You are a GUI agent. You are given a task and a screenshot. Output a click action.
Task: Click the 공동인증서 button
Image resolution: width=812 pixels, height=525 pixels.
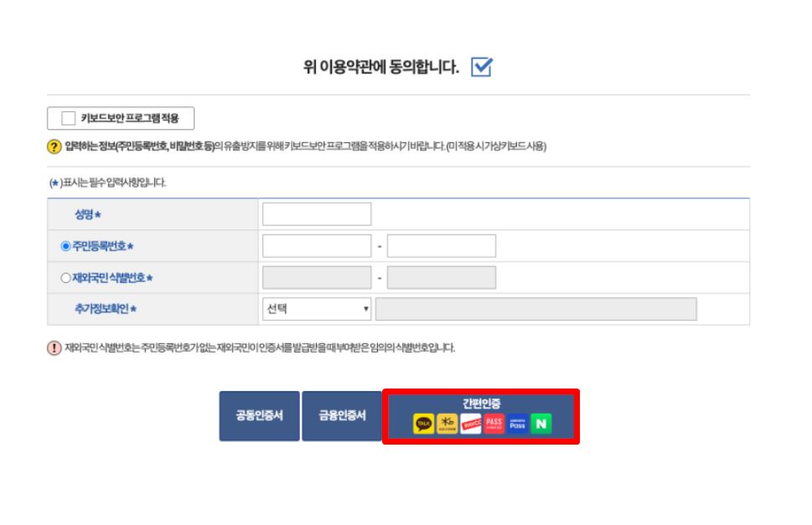pyautogui.click(x=260, y=416)
